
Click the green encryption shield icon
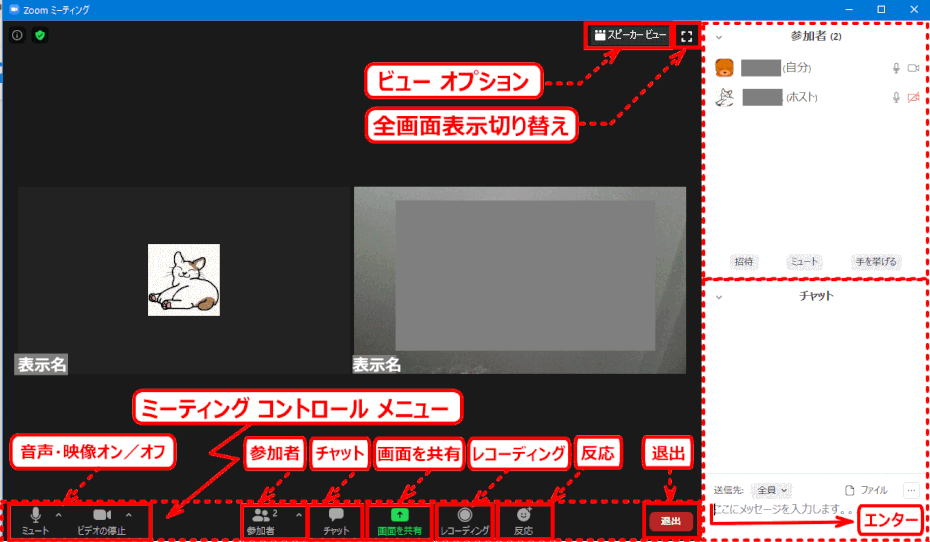point(40,35)
